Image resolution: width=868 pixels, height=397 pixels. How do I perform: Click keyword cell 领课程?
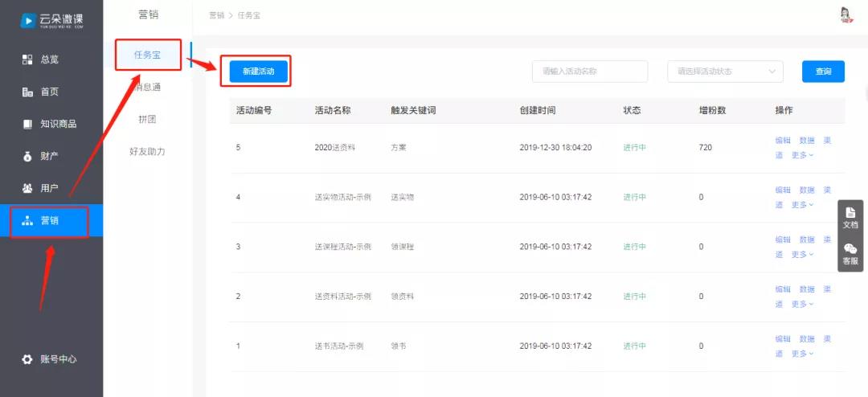[x=403, y=247]
